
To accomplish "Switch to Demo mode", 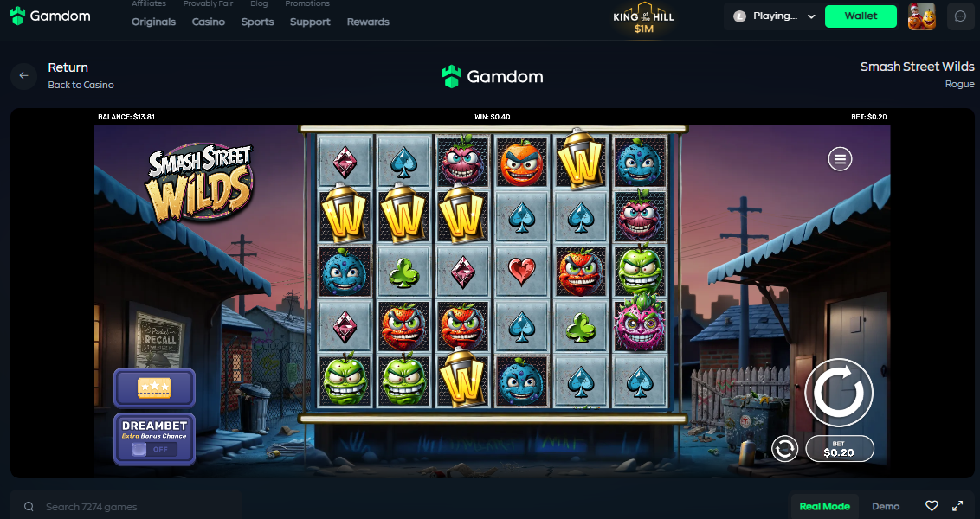I will pos(886,507).
